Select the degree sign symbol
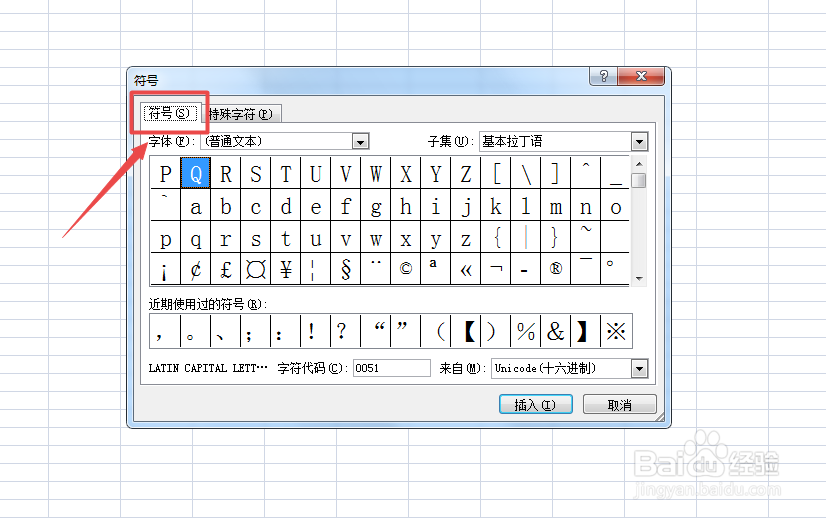 click(x=615, y=269)
